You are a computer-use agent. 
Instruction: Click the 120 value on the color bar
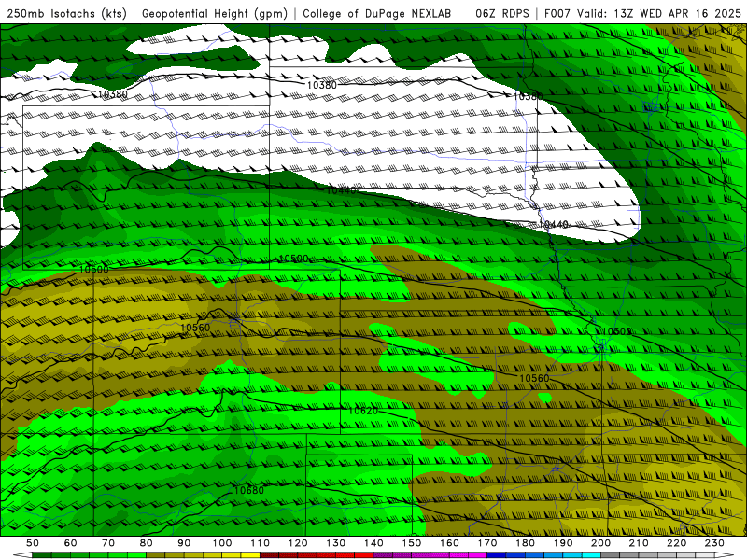tap(298, 543)
